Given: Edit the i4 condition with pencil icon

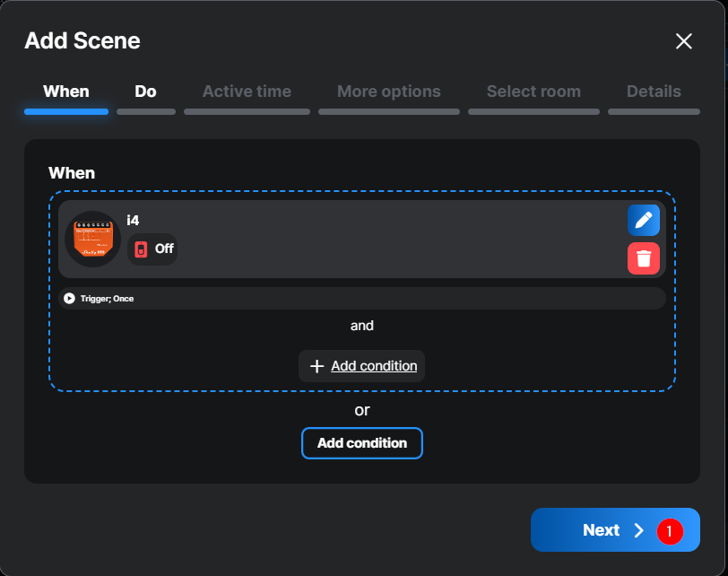Looking at the screenshot, I should (643, 220).
